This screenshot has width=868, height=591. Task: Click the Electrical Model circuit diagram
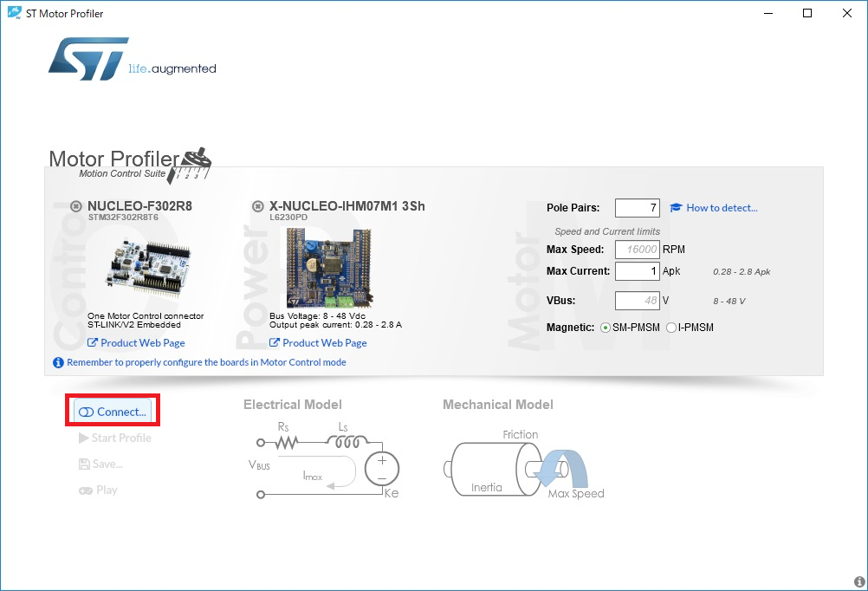(x=323, y=461)
